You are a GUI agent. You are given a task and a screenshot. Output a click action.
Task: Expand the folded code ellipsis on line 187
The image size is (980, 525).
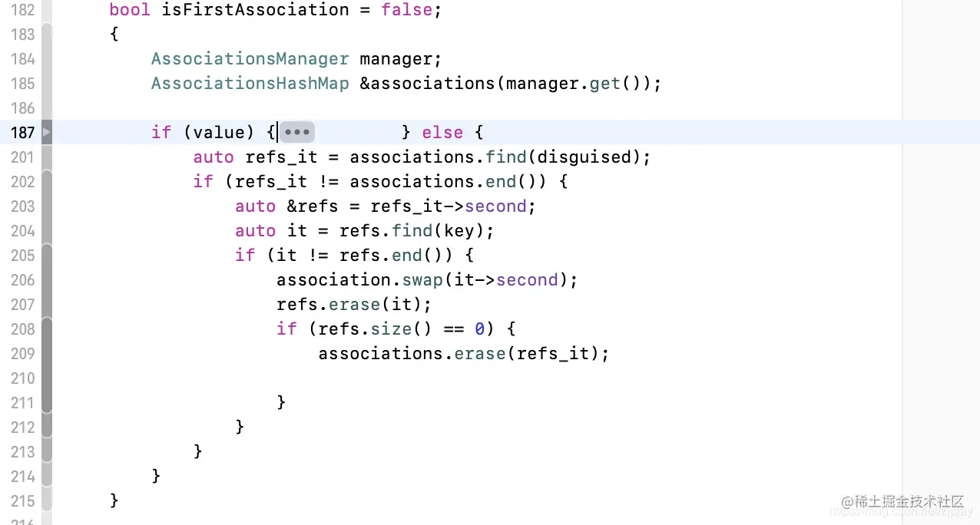[x=296, y=132]
